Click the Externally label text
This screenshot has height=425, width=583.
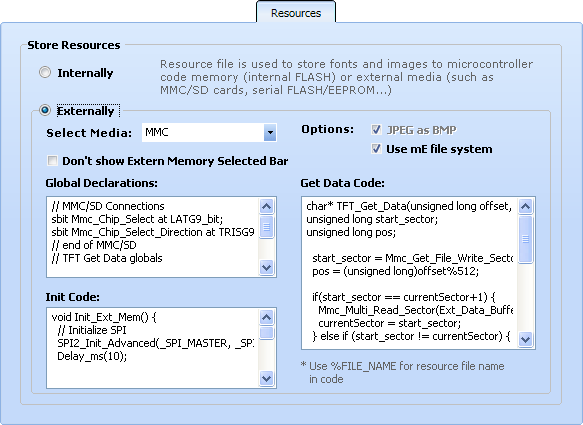coord(86,111)
